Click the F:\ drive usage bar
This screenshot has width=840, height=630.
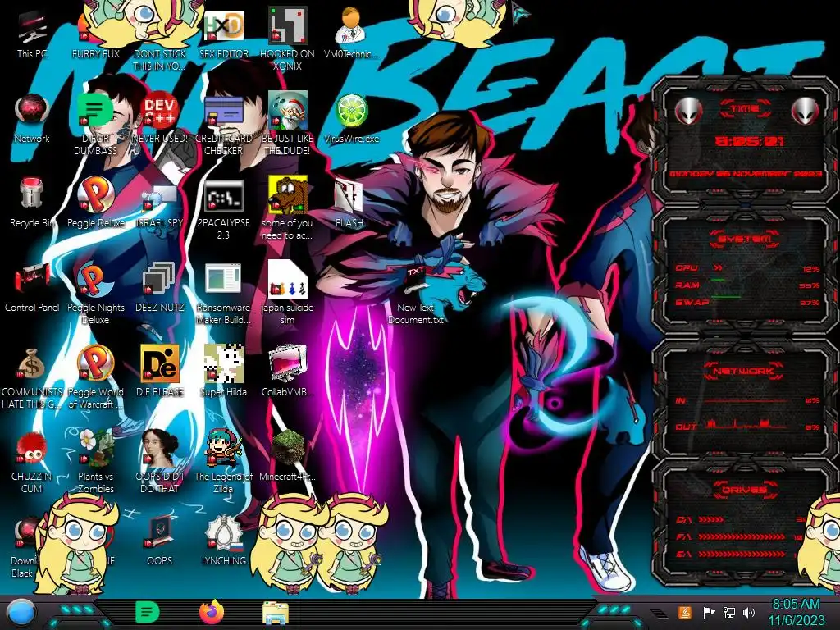742,536
